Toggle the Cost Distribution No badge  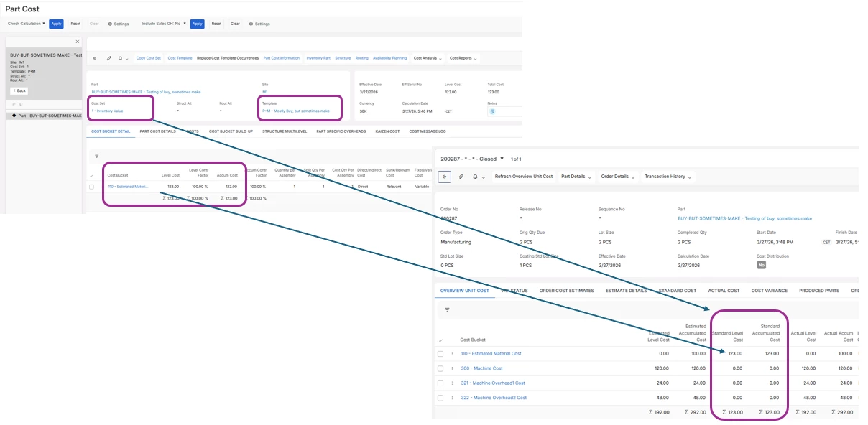coord(762,265)
